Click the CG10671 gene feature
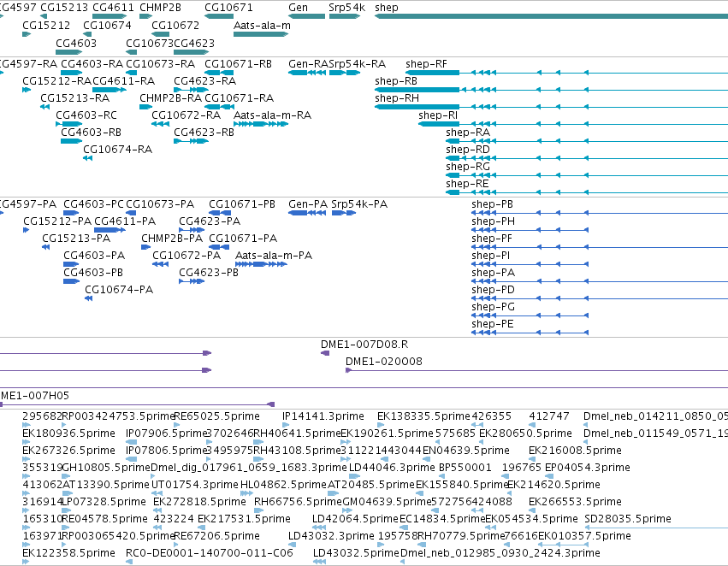 219,16
